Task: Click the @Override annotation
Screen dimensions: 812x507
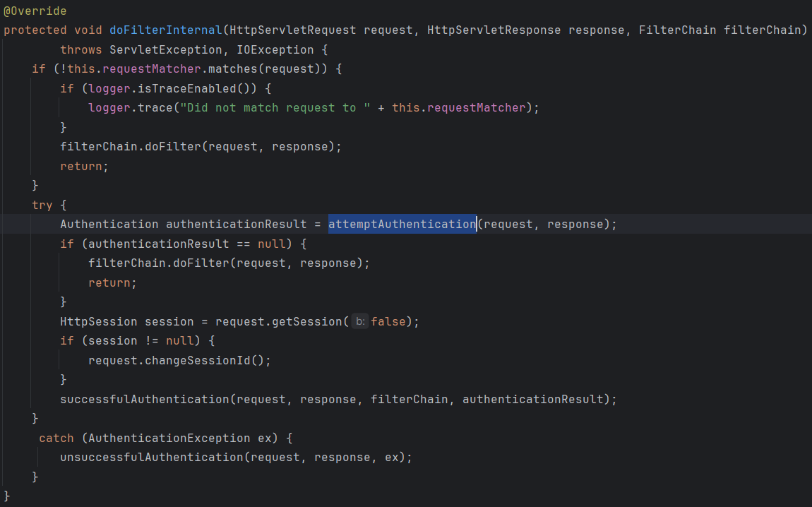Action: [x=34, y=11]
